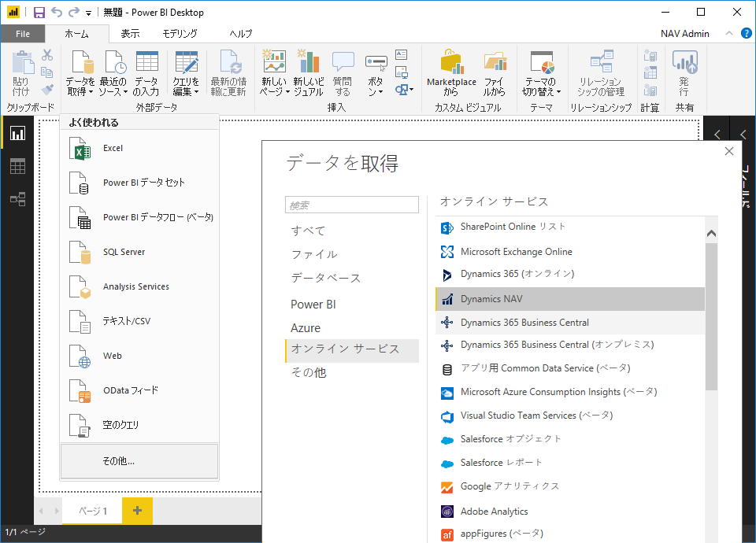The image size is (756, 543).
Task: Open the クエリを編集 dropdown
Action: coord(186,73)
